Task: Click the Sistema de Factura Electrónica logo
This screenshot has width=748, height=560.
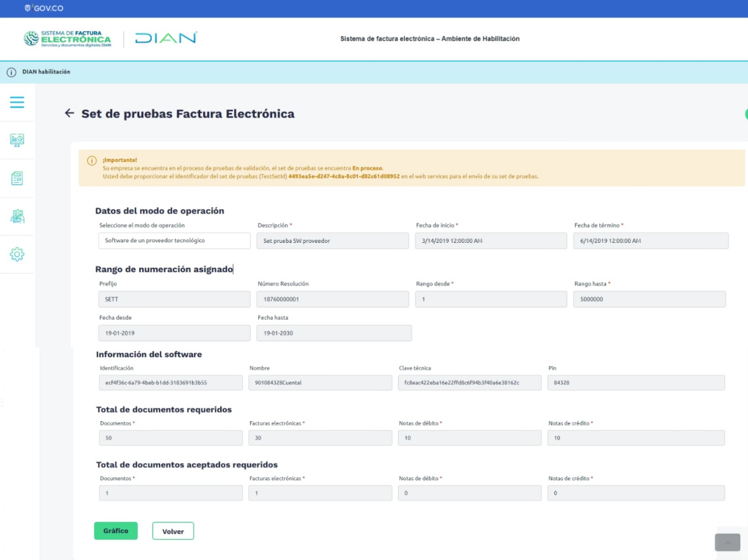Action: coord(67,39)
